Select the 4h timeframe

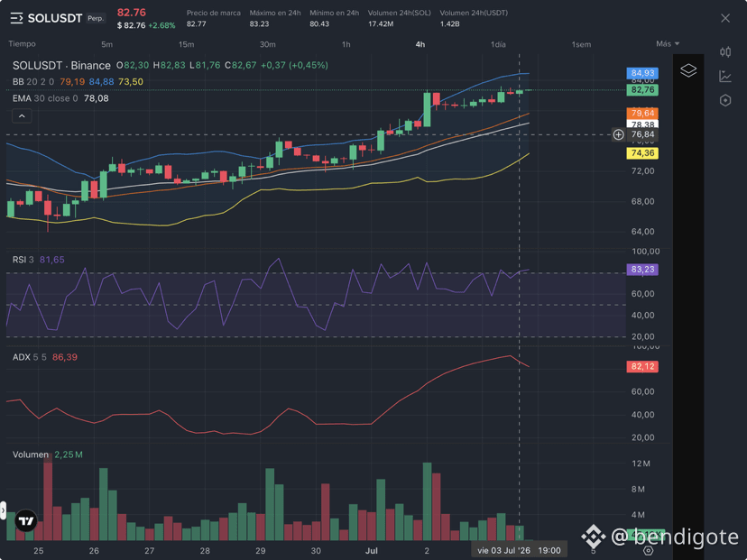(x=420, y=44)
